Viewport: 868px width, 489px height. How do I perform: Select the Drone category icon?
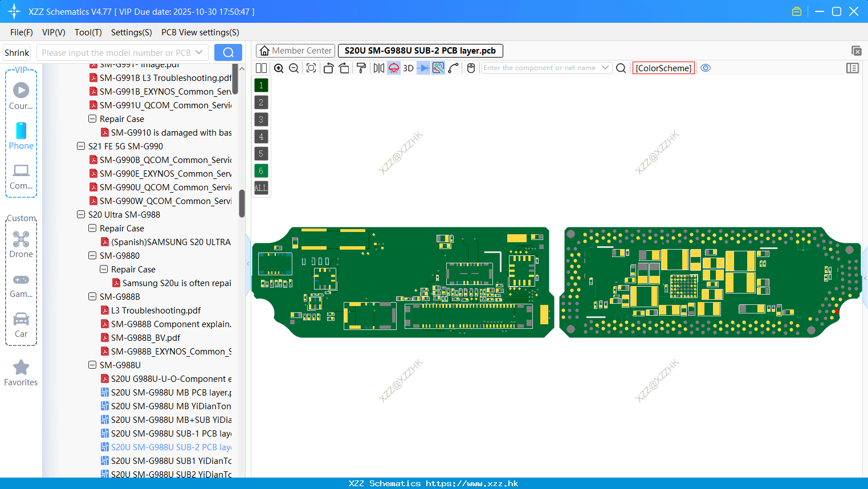click(21, 244)
